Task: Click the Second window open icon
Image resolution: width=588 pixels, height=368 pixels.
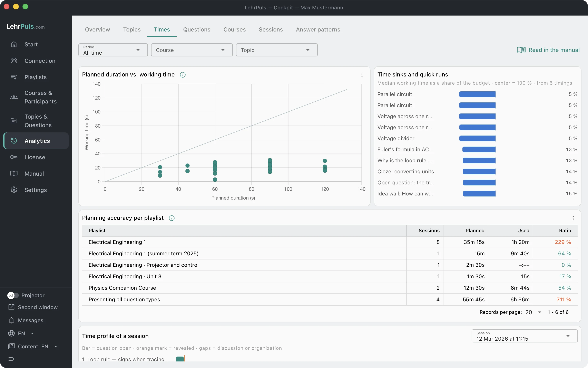Action: click(x=11, y=307)
